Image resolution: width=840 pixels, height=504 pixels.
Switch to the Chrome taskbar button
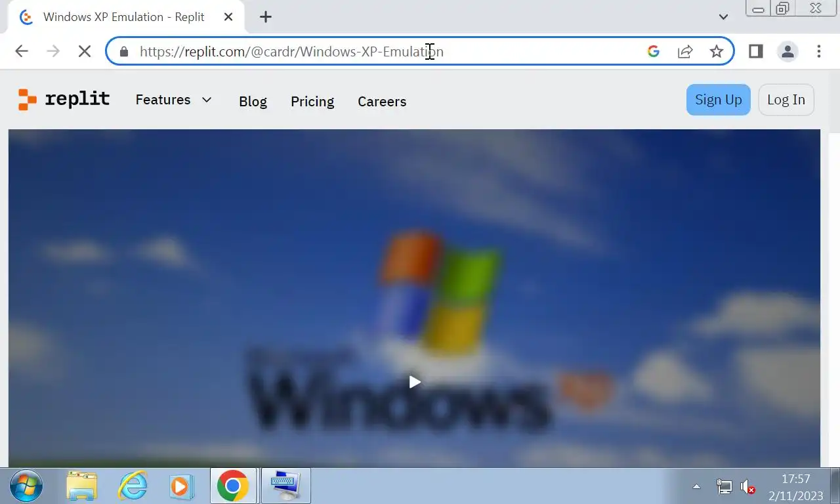tap(233, 486)
